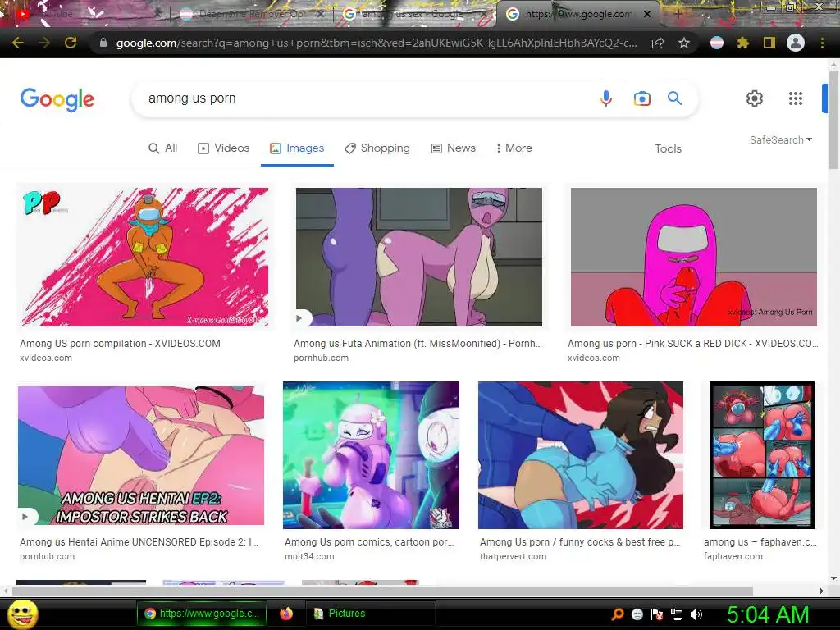The height and width of the screenshot is (630, 840).
Task: Click the padlock site info icon
Action: click(103, 43)
